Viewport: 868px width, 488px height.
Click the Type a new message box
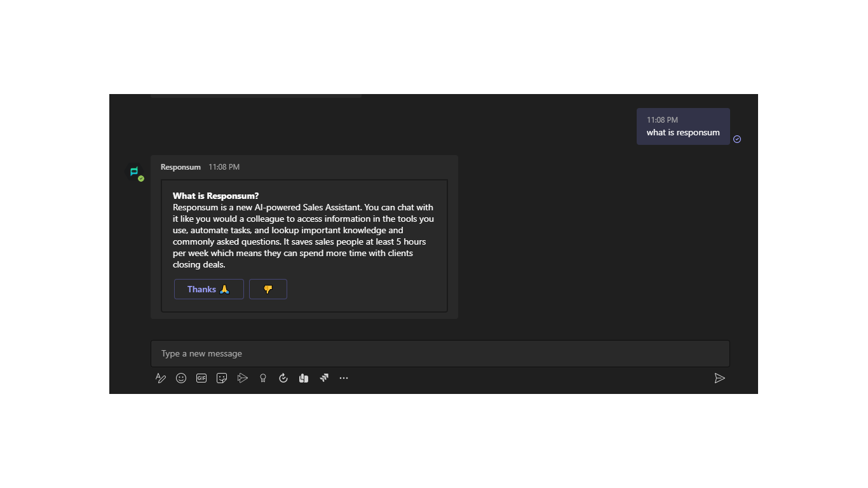pyautogui.click(x=440, y=353)
